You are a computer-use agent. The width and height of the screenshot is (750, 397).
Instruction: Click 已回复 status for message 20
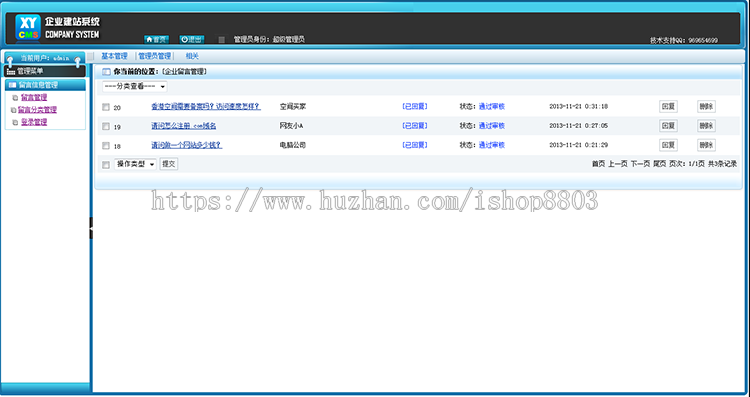415,106
